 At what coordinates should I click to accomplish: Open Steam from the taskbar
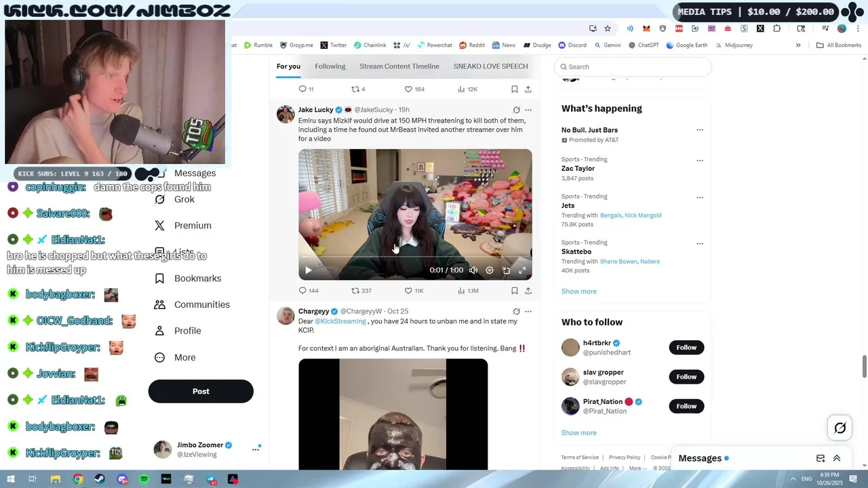tap(100, 479)
